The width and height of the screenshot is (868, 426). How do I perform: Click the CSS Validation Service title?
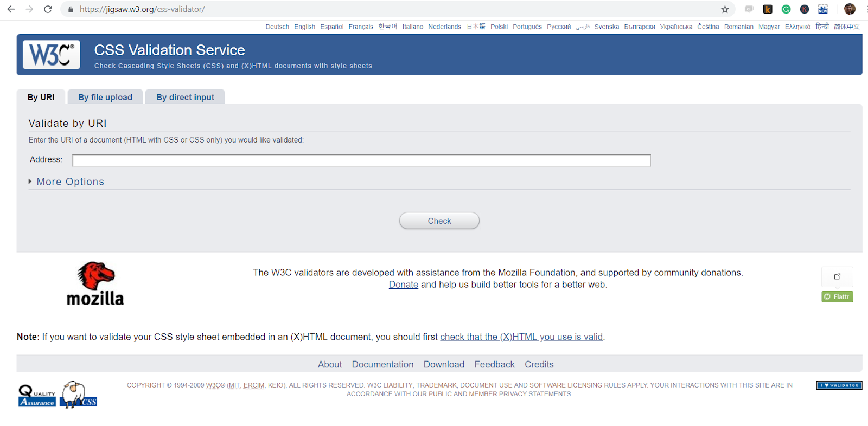169,50
